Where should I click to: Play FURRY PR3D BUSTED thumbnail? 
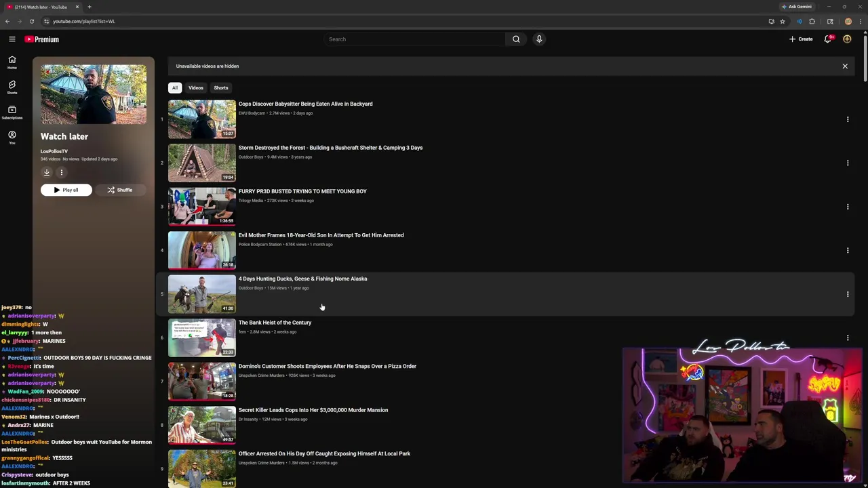coord(202,207)
